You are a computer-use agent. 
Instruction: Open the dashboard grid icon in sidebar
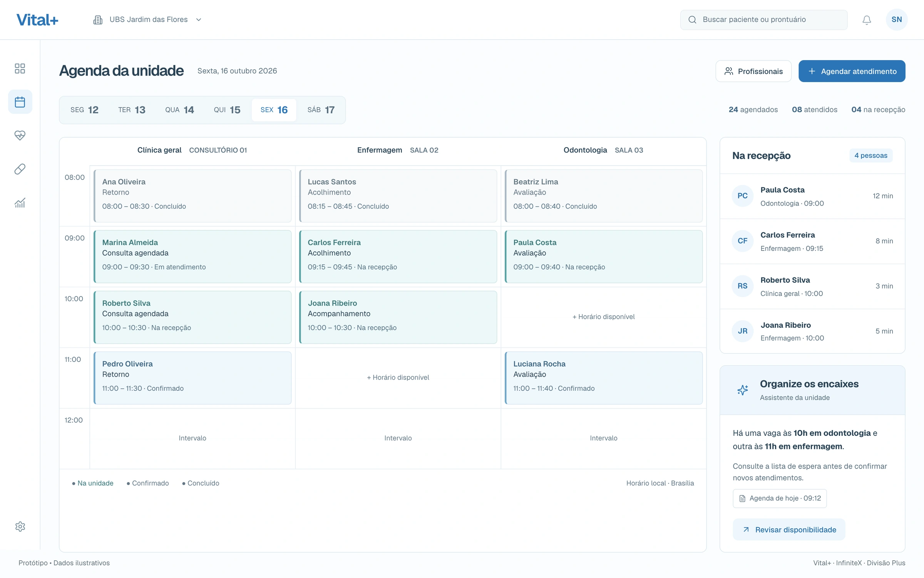[20, 69]
